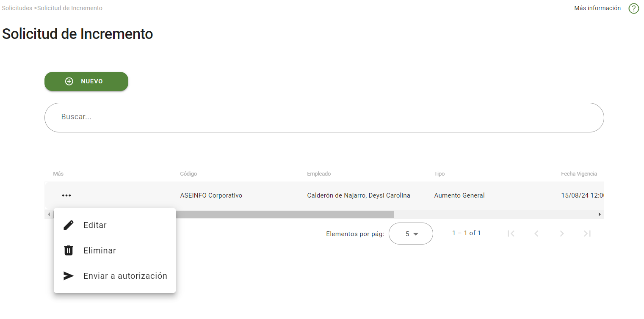Image resolution: width=644 pixels, height=319 pixels.
Task: Click the trash icon next to Eliminar
Action: click(68, 250)
